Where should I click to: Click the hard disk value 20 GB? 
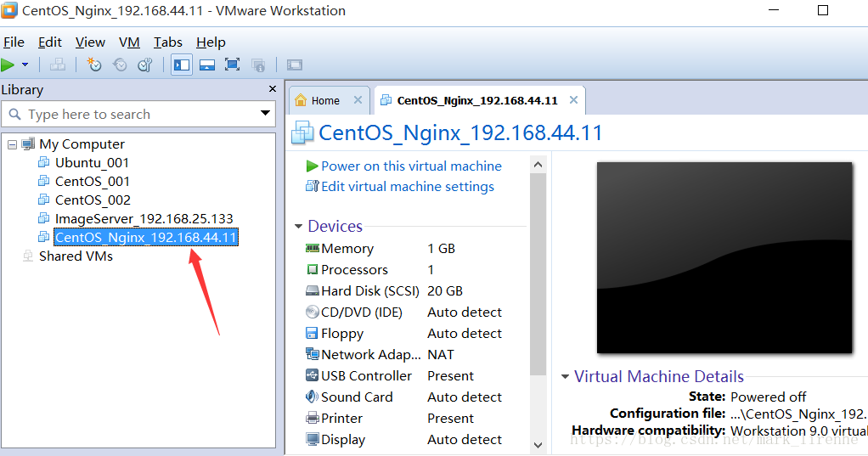(x=445, y=291)
